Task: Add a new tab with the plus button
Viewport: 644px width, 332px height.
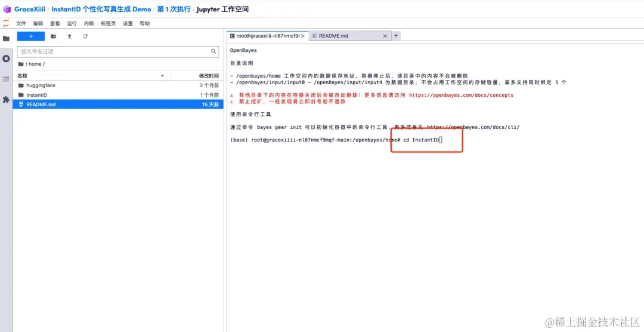Action: click(396, 36)
